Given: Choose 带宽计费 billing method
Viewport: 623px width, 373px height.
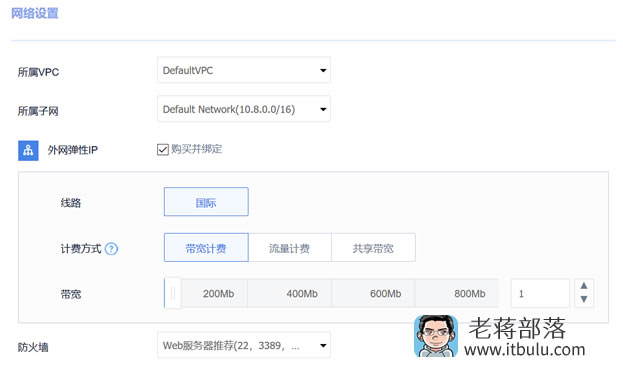Looking at the screenshot, I should (206, 247).
